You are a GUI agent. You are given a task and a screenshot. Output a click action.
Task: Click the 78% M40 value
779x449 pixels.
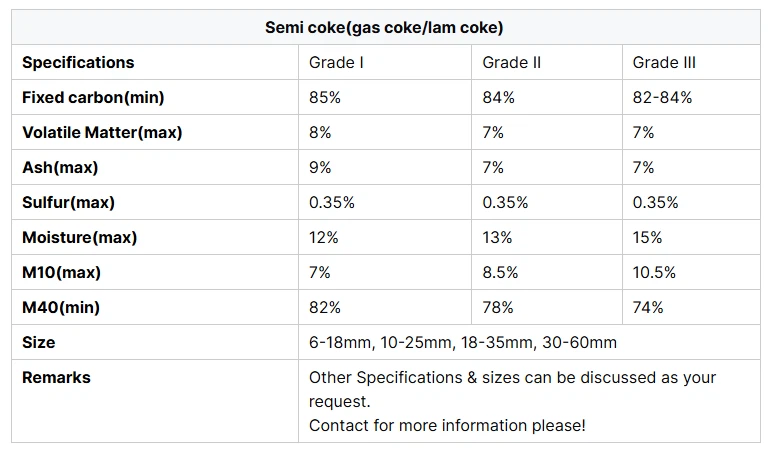pyautogui.click(x=498, y=307)
